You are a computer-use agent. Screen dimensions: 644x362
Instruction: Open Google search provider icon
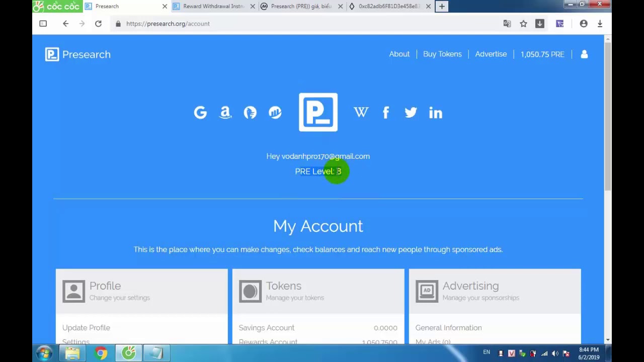coord(200,113)
